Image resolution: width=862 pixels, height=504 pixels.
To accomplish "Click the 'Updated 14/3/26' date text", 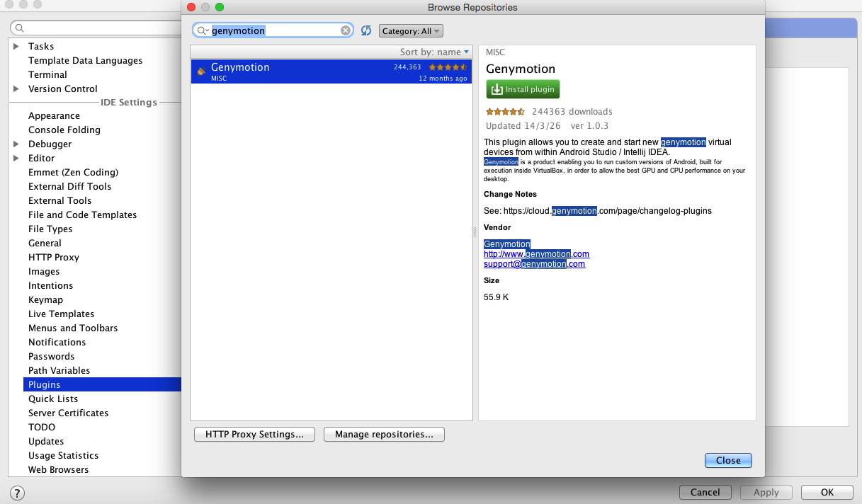I will [523, 126].
